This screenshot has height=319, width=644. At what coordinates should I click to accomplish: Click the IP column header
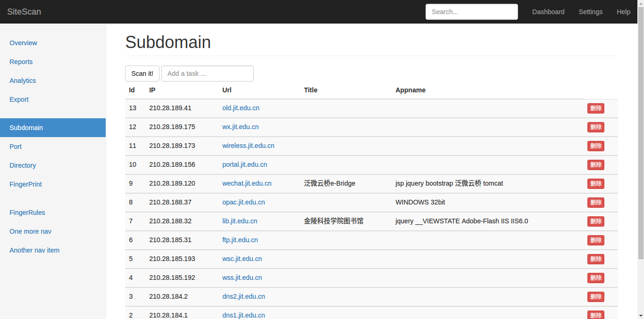(152, 90)
